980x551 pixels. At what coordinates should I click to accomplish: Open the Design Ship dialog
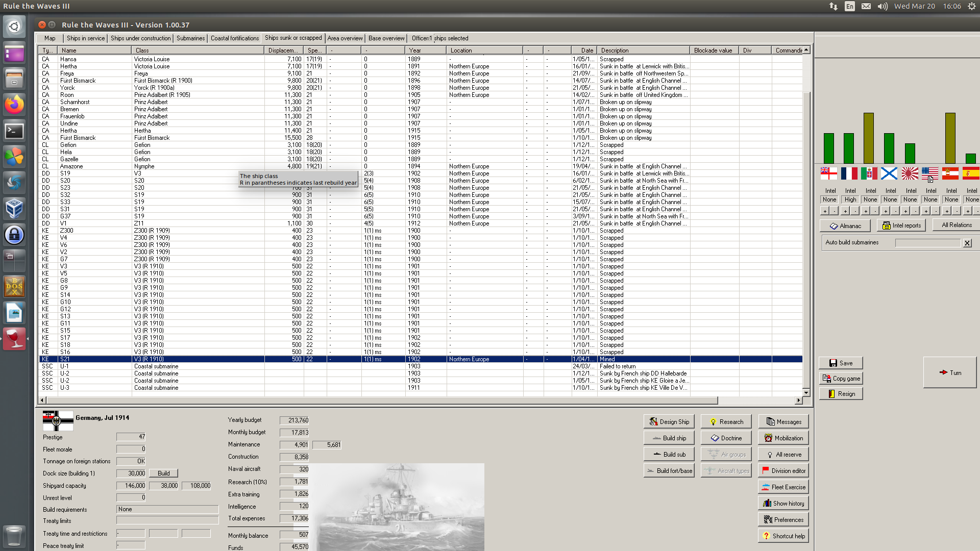point(669,422)
